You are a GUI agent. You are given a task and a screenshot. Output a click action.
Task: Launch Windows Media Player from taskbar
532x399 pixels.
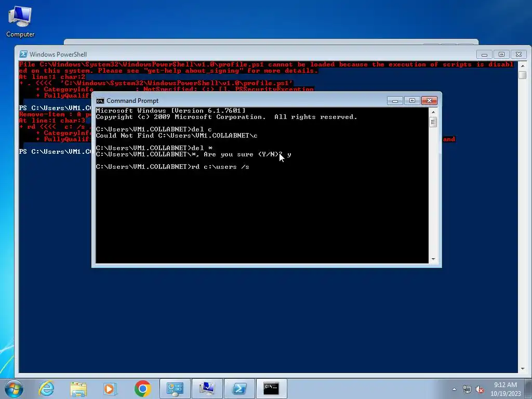tap(110, 389)
